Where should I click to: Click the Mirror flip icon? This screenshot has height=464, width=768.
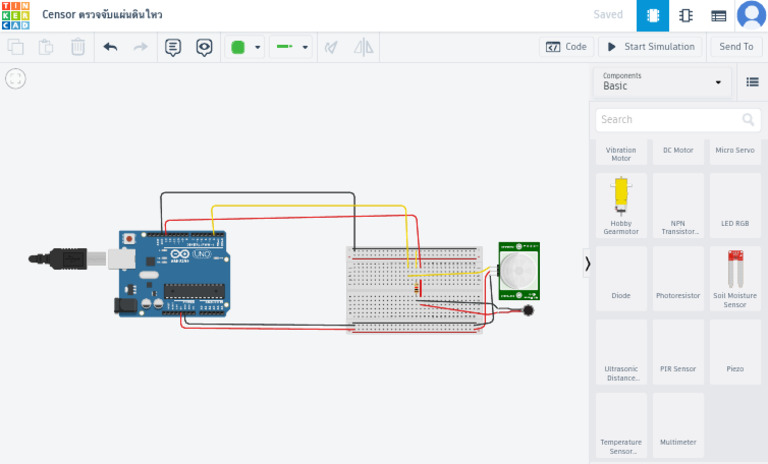363,48
